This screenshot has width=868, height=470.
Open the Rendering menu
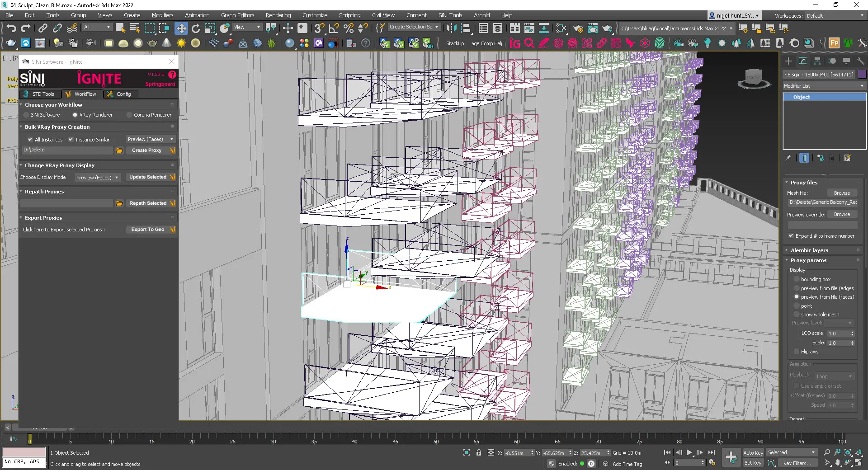coord(278,15)
